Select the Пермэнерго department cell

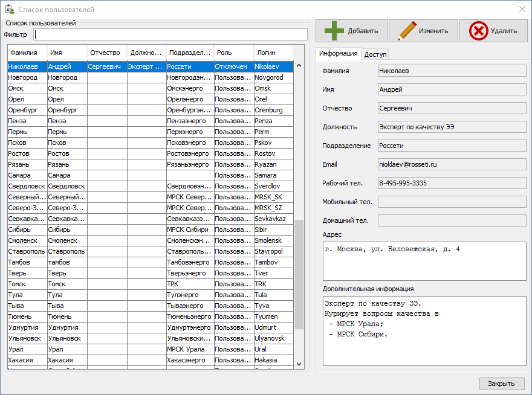190,132
